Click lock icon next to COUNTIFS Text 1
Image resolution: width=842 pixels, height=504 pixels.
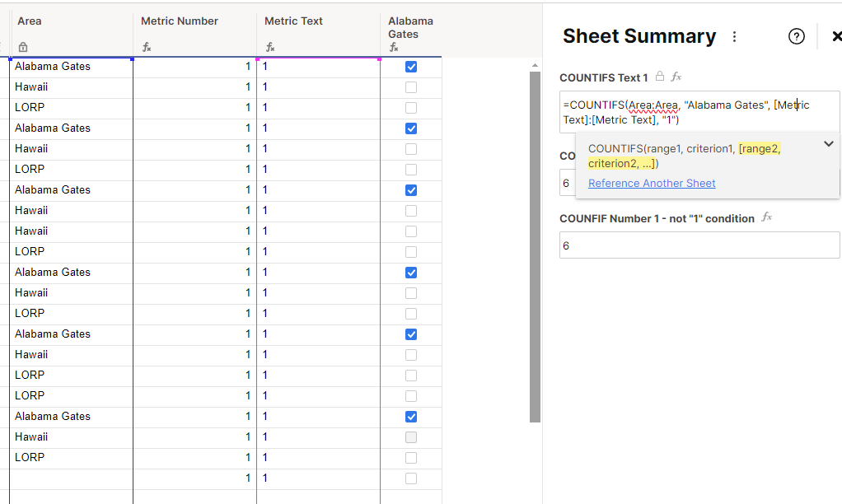(659, 77)
